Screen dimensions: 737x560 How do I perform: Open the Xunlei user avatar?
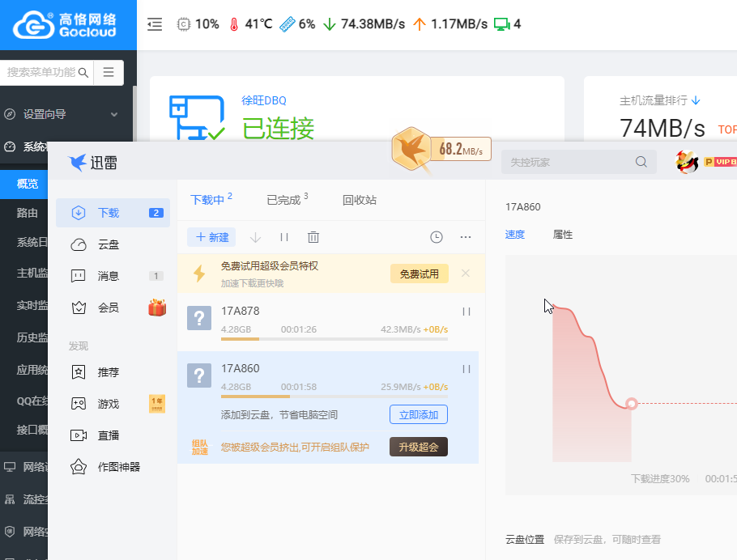click(x=687, y=162)
